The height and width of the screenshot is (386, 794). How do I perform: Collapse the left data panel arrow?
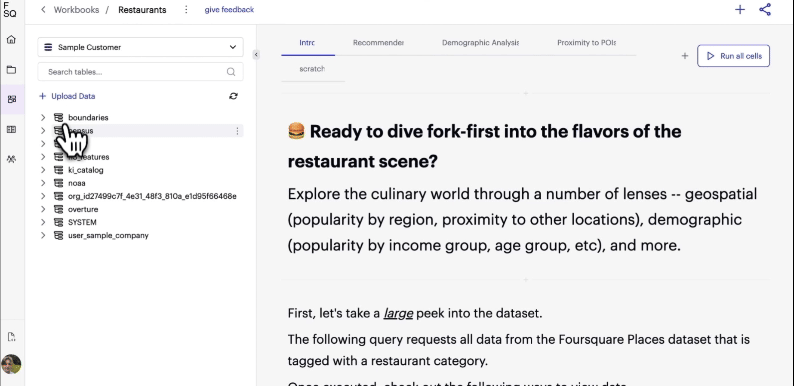[x=256, y=54]
